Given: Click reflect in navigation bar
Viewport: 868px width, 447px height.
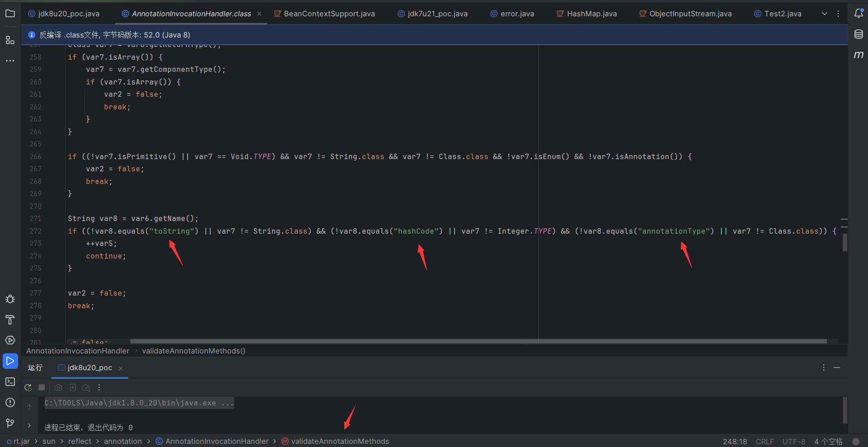Looking at the screenshot, I should (x=80, y=441).
